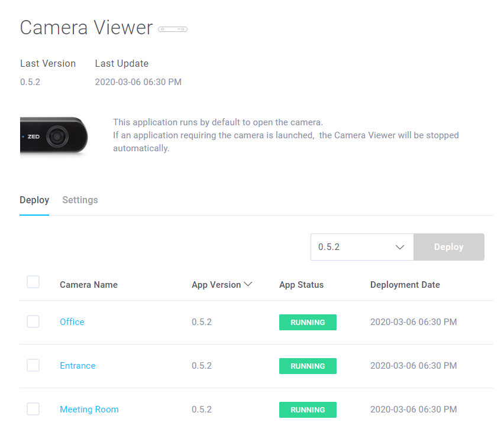
Task: Click RUNNING status badge for Entrance
Action: point(308,366)
